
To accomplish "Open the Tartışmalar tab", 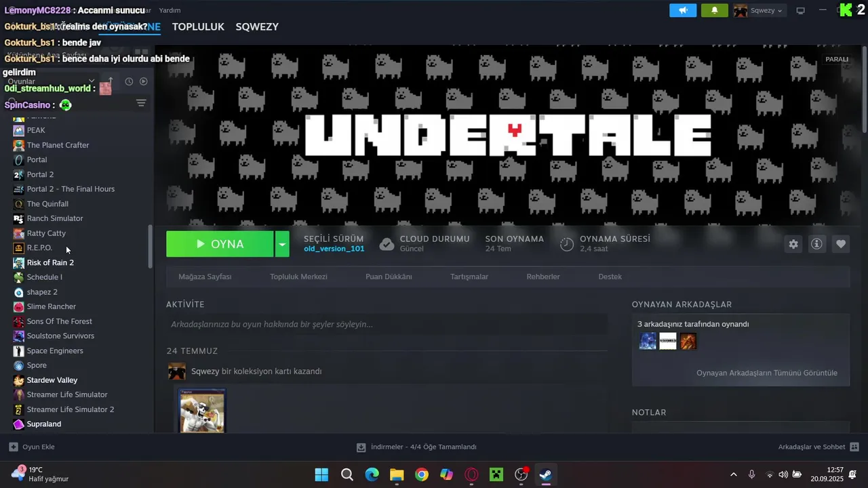I will (469, 277).
